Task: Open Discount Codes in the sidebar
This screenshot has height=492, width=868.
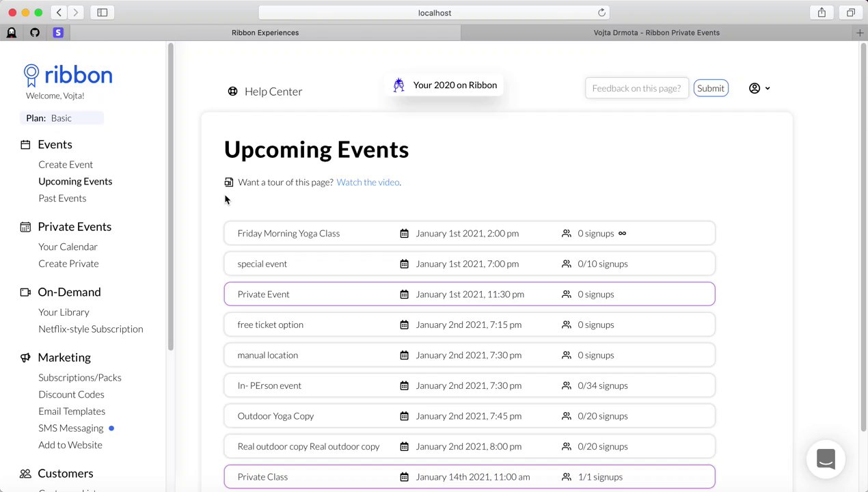Action: coord(71,394)
